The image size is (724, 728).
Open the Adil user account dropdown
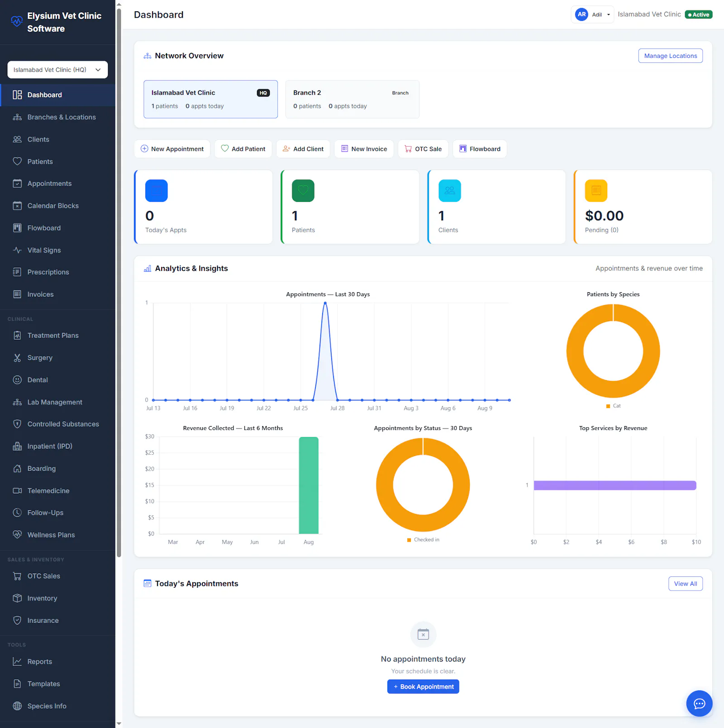(x=592, y=14)
